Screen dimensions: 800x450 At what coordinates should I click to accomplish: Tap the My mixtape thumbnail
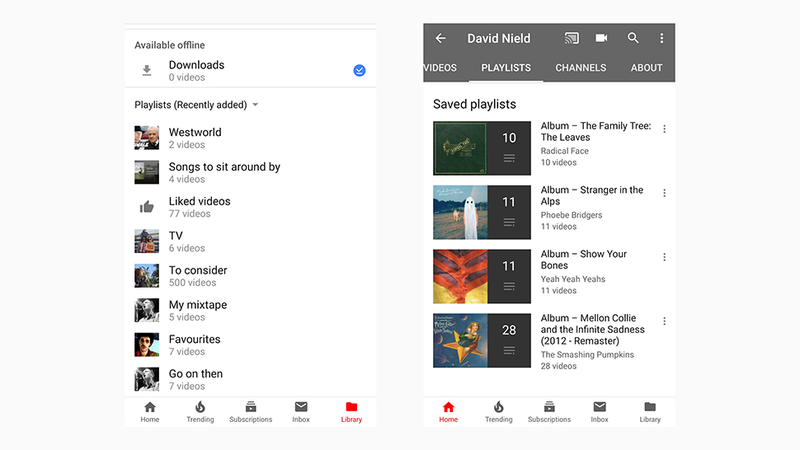pyautogui.click(x=146, y=310)
